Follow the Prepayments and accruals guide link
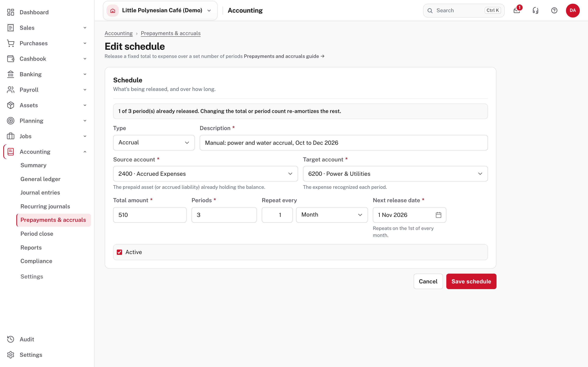Image resolution: width=588 pixels, height=367 pixels. 284,56
